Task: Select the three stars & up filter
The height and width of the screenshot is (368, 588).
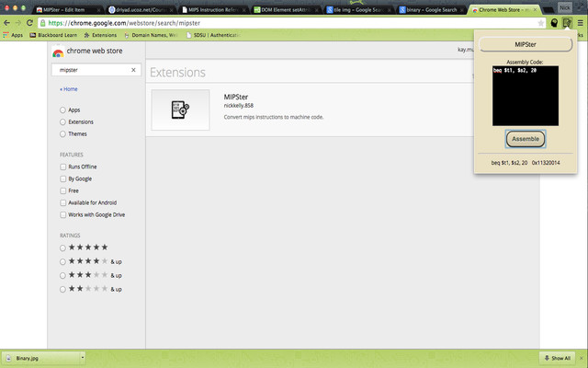Action: click(x=62, y=276)
